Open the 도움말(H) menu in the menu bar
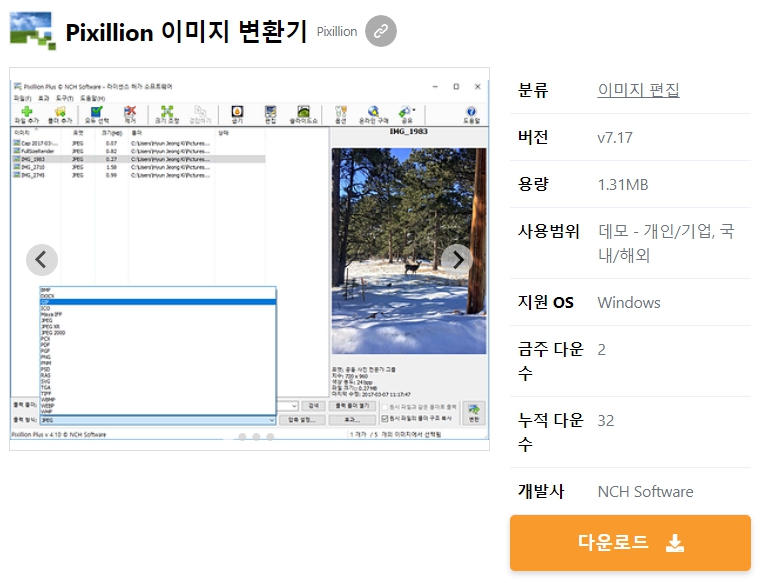The width and height of the screenshot is (763, 583). [x=92, y=98]
